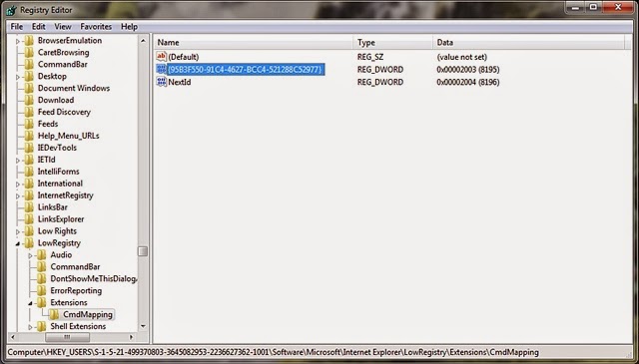Image resolution: width=639 pixels, height=364 pixels.
Task: Click the tree pane scroll down arrow
Action: pyautogui.click(x=143, y=326)
